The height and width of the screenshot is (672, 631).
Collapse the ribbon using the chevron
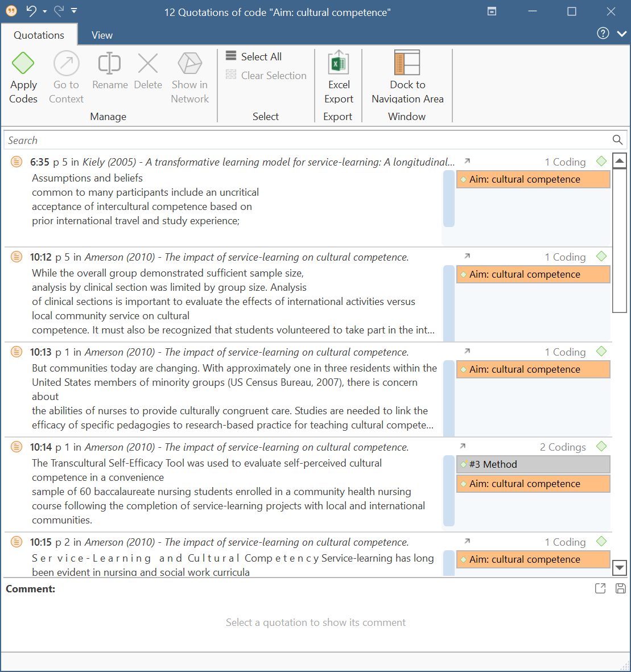[x=621, y=34]
